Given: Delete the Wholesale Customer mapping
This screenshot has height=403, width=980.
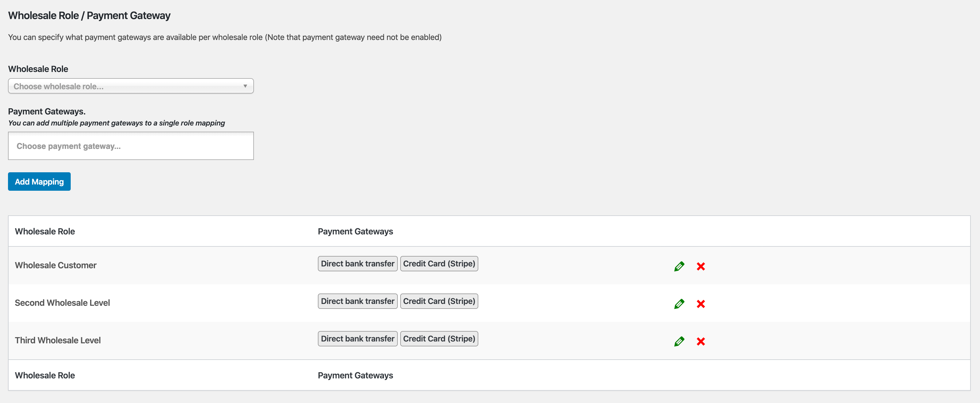Looking at the screenshot, I should [701, 266].
